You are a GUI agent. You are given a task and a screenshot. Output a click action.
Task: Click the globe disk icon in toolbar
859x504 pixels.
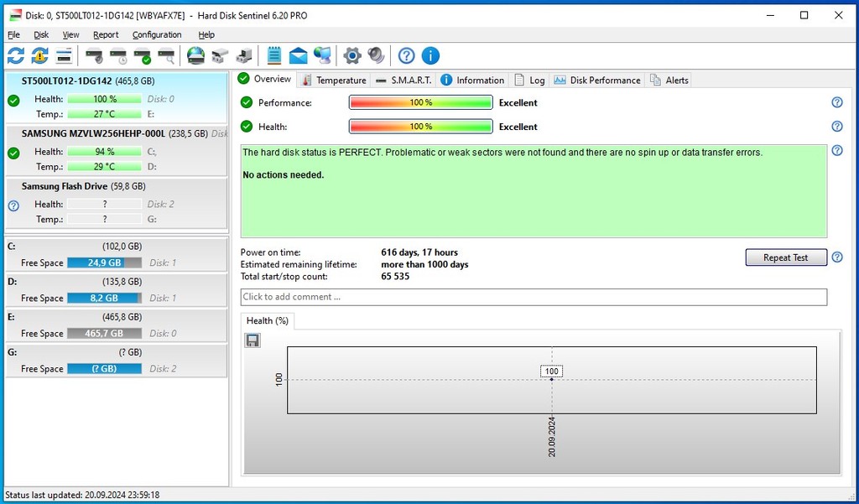coord(195,56)
